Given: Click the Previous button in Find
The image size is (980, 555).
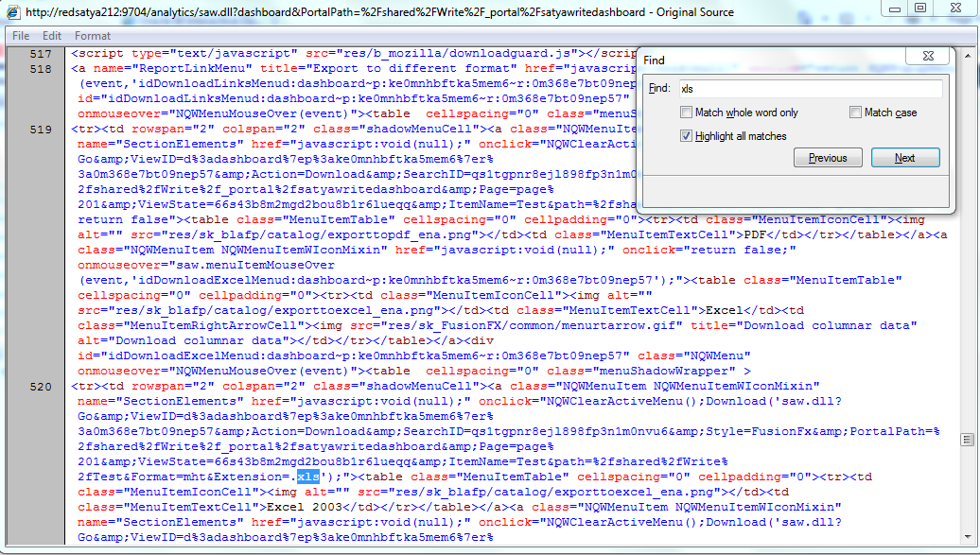Looking at the screenshot, I should tap(828, 158).
